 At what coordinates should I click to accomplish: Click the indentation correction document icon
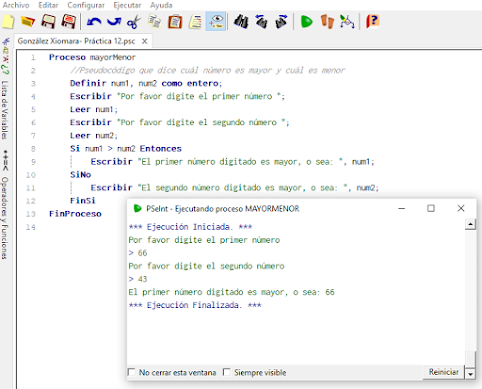pyautogui.click(x=195, y=22)
